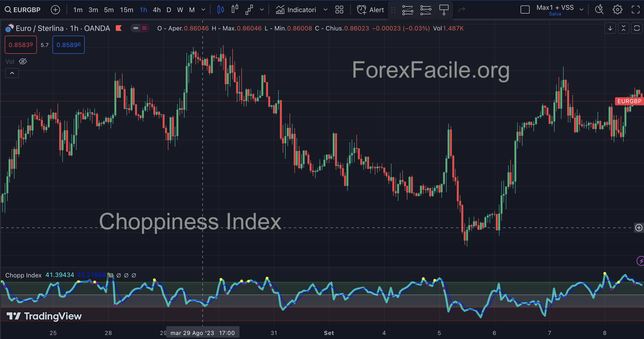Open the layout setup square icon
644x339 pixels.
click(x=525, y=10)
